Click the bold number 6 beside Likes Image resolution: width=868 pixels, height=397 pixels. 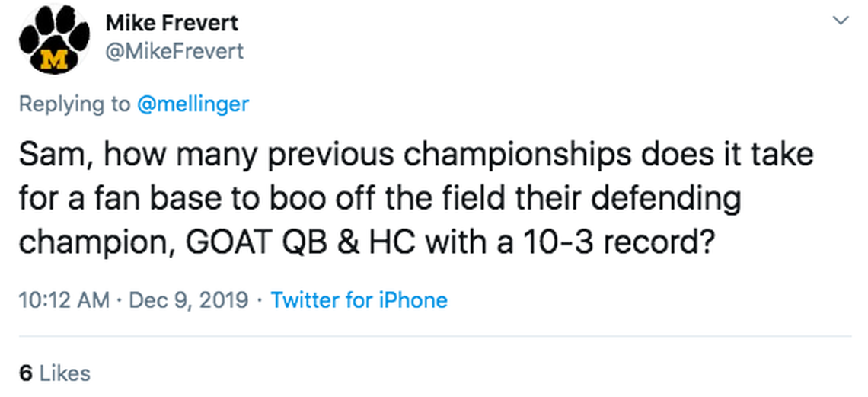pos(25,373)
